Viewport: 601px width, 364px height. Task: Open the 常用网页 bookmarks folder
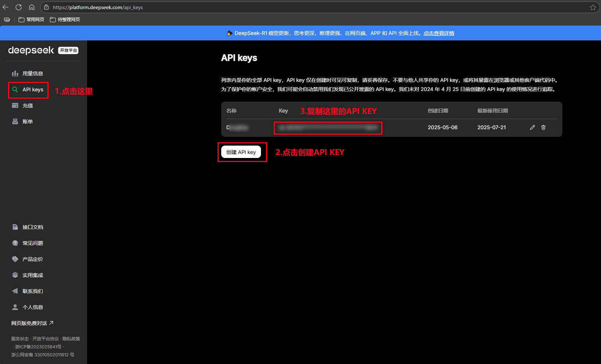(x=31, y=20)
